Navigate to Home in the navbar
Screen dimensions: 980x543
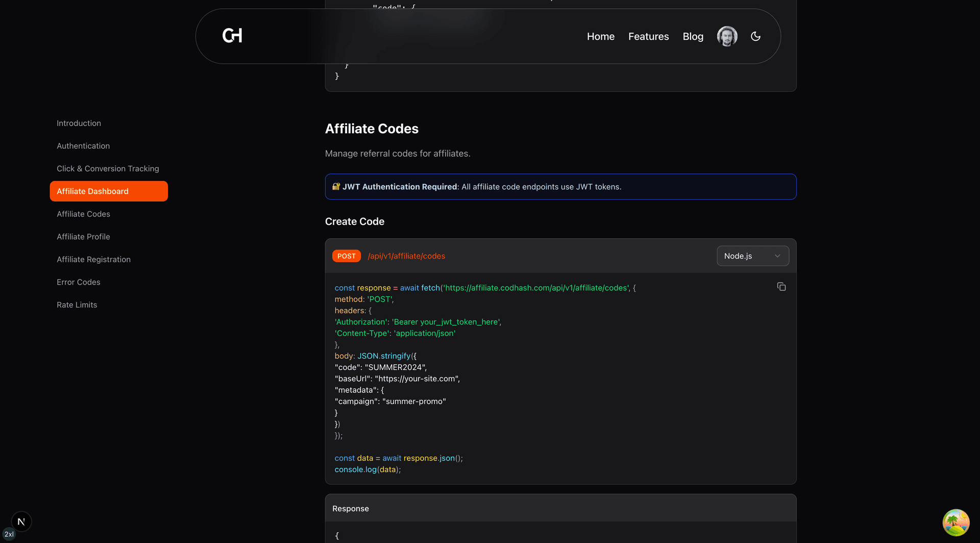click(x=600, y=36)
